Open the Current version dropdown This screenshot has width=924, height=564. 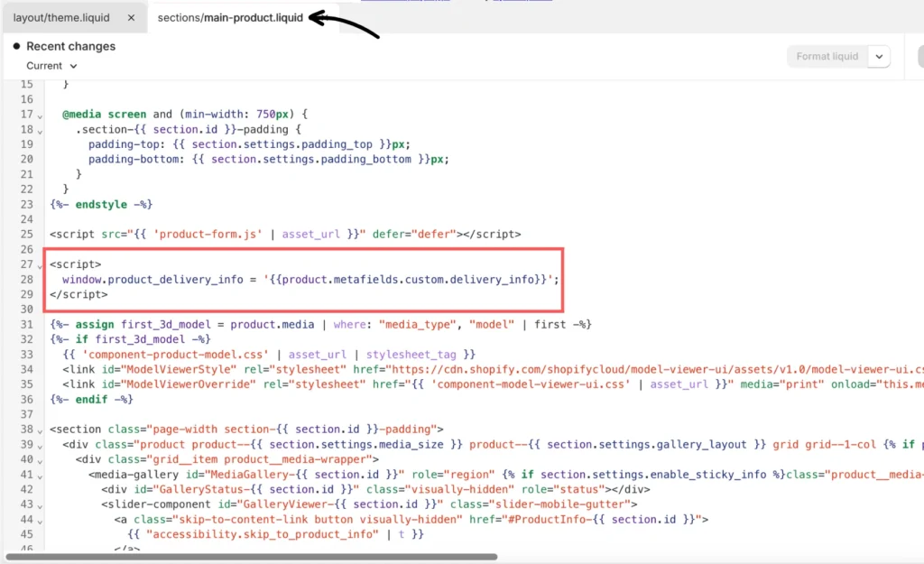pos(51,66)
